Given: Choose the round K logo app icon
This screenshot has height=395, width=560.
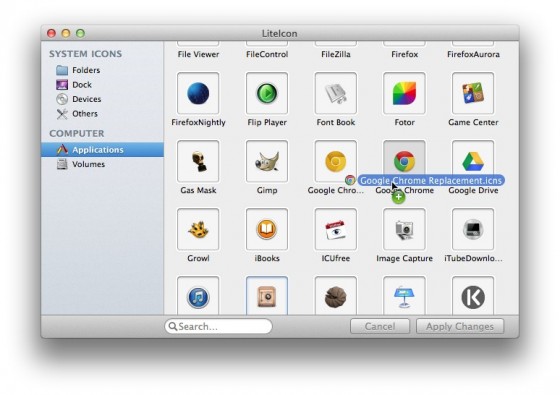Looking at the screenshot, I should coord(473,296).
